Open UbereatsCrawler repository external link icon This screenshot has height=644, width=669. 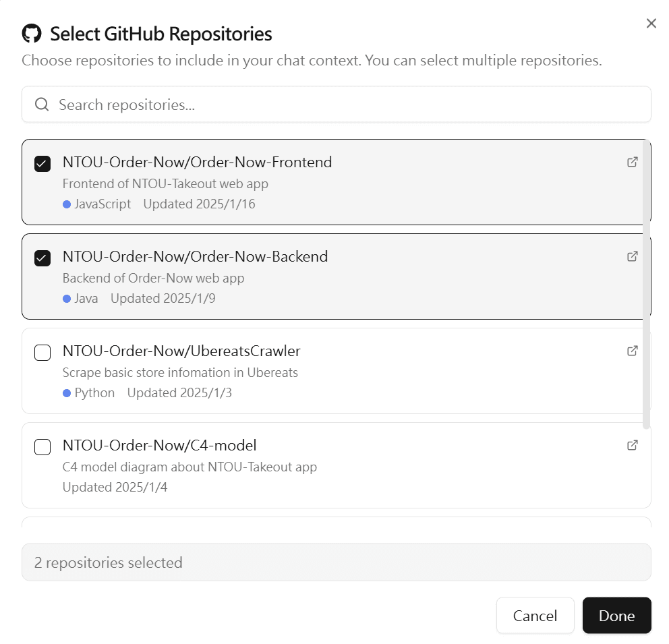[633, 351]
